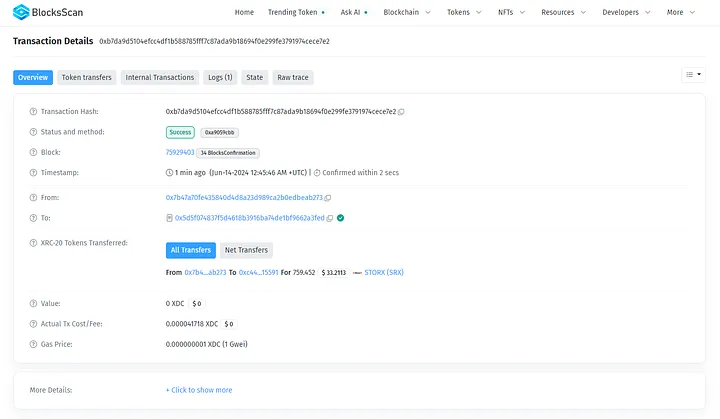Click help icon beside Gas Price

click(x=33, y=343)
